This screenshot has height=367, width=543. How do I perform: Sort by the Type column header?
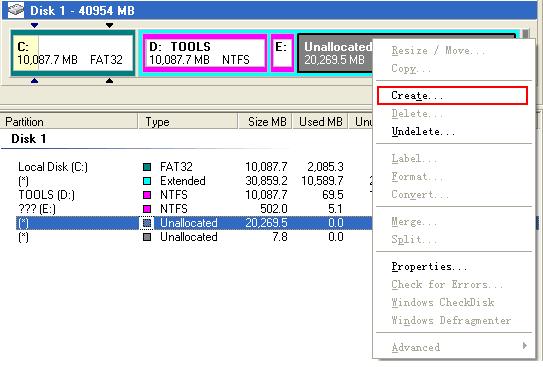click(188, 122)
